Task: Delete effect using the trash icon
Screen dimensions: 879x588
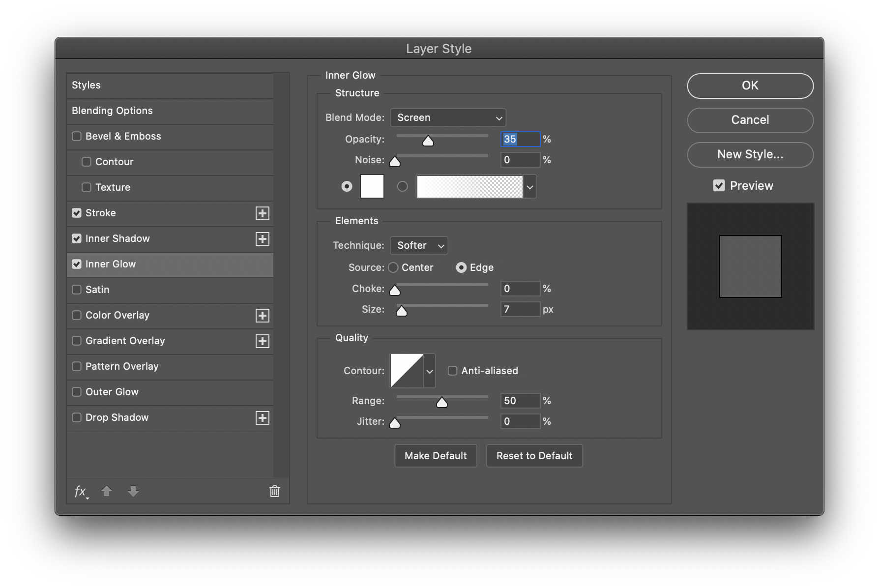Action: pyautogui.click(x=274, y=491)
